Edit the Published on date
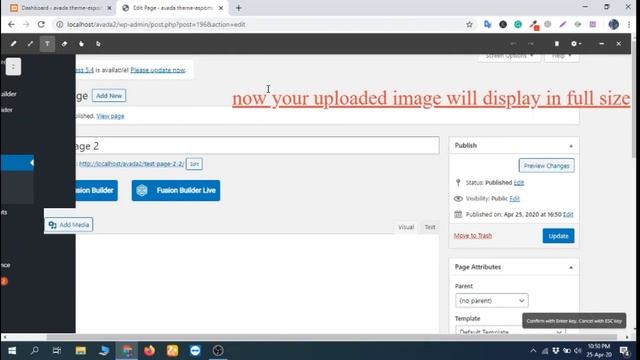Image resolution: width=640 pixels, height=360 pixels. click(x=568, y=214)
